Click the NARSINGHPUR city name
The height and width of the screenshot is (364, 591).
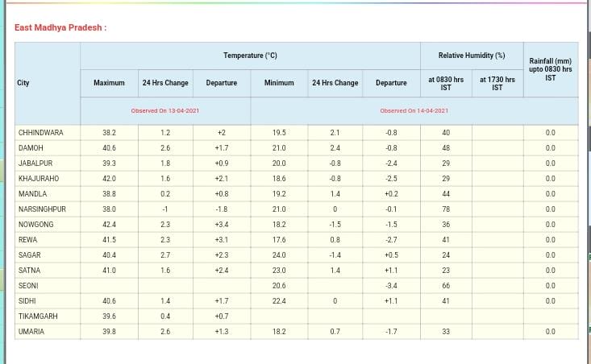tap(41, 209)
